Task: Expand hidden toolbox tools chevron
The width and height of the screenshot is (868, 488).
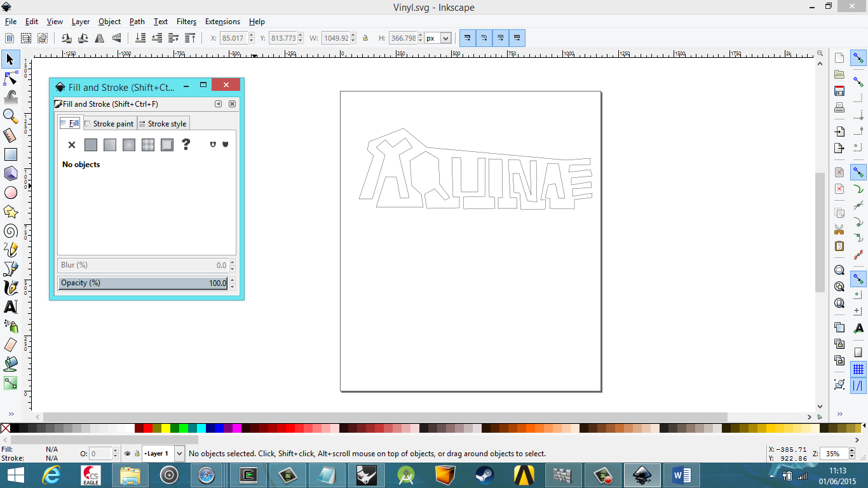Action: point(11,414)
